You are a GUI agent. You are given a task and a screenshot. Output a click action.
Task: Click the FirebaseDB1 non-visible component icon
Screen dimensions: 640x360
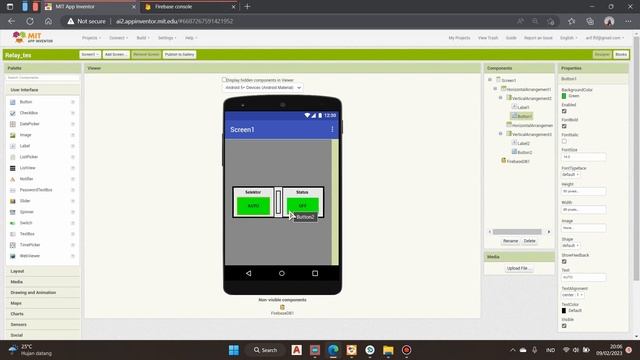tap(282, 307)
